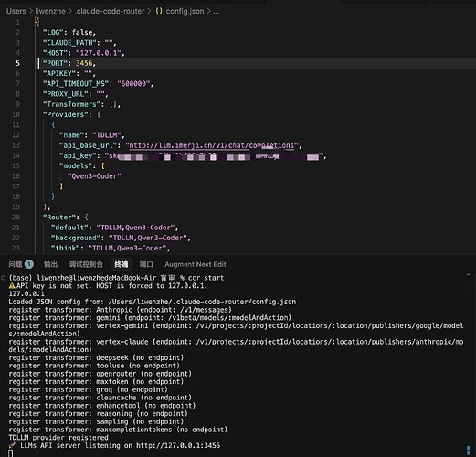Select the 终端 terminal tab

pos(122,264)
